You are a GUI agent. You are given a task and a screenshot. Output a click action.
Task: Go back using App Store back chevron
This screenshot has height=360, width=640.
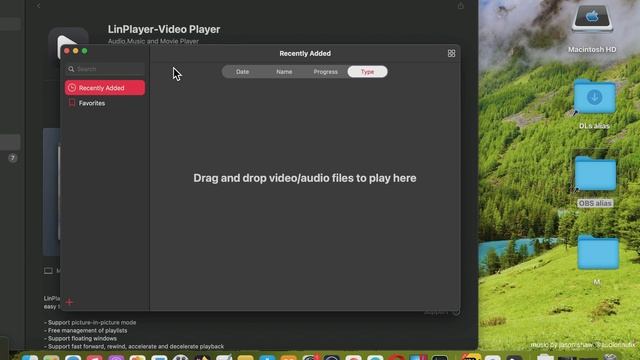pyautogui.click(x=38, y=6)
